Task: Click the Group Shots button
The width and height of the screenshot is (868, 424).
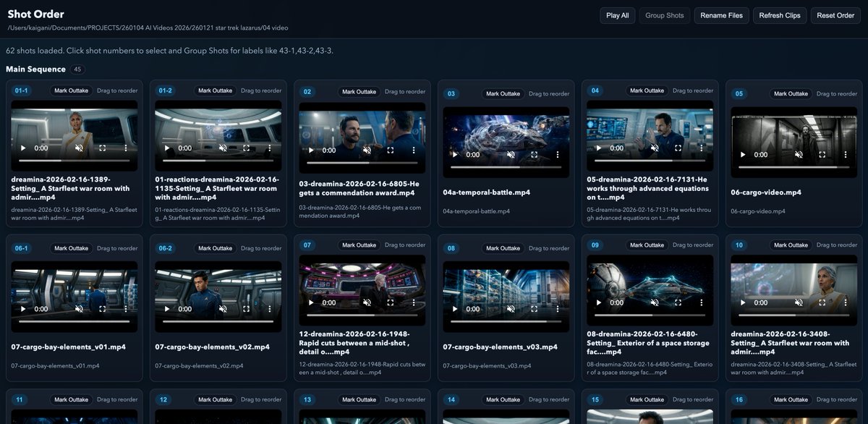Action: [664, 15]
